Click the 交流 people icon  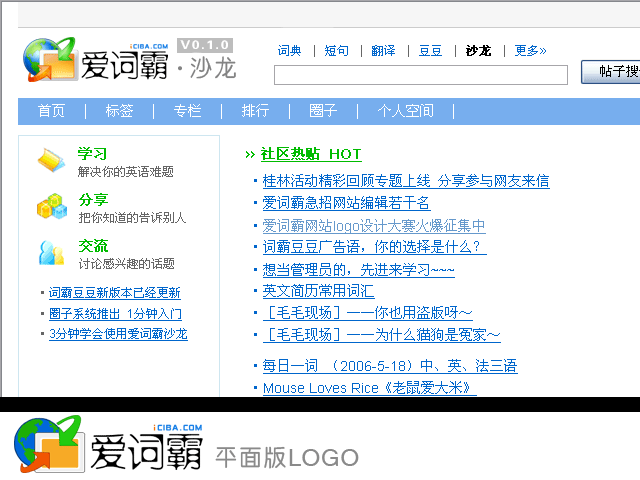(51, 253)
